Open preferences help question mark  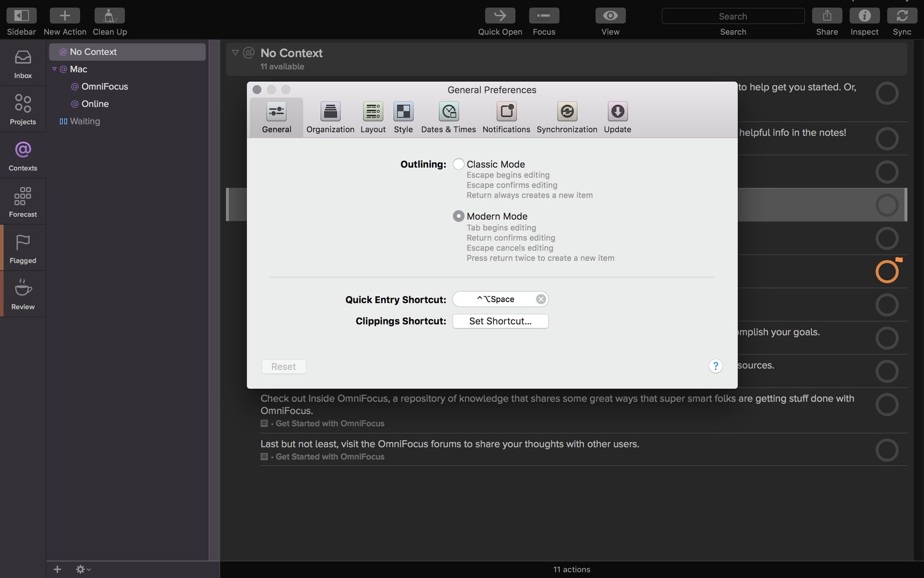tap(715, 366)
